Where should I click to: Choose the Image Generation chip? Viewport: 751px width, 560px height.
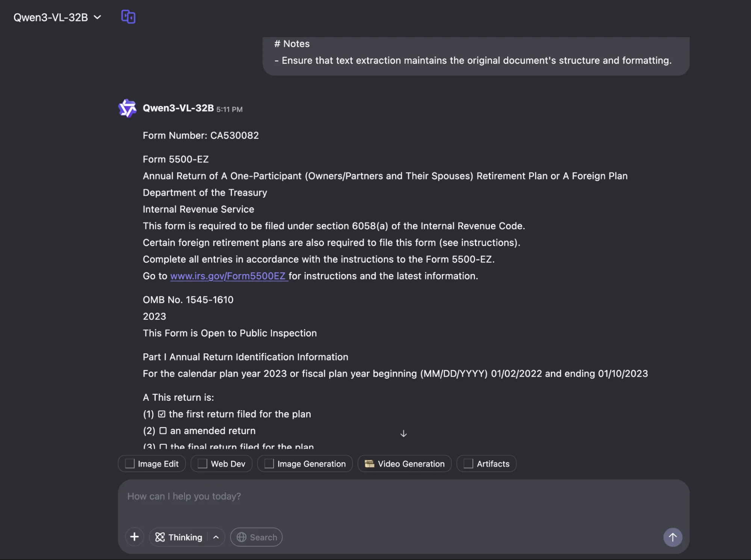(x=305, y=464)
